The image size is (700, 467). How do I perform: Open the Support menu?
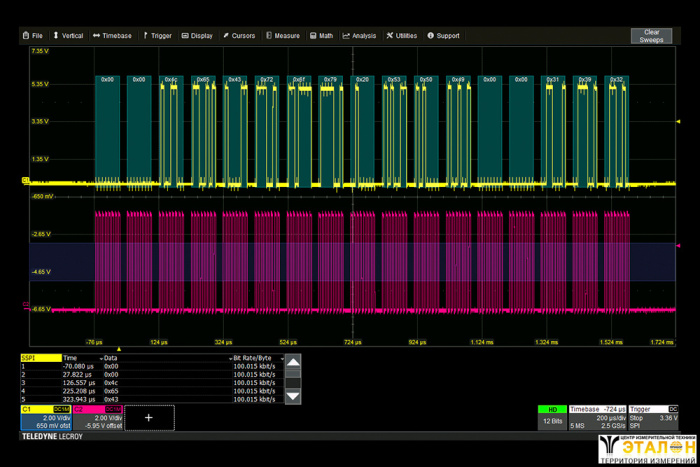coord(443,35)
